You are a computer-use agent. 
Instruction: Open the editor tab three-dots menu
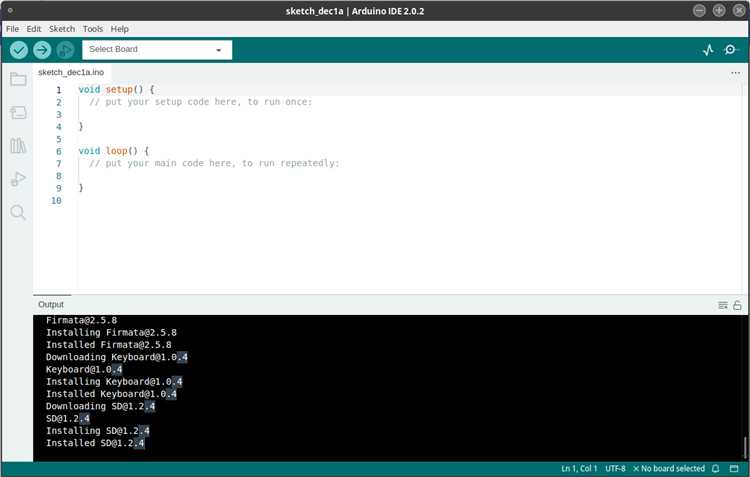point(736,73)
